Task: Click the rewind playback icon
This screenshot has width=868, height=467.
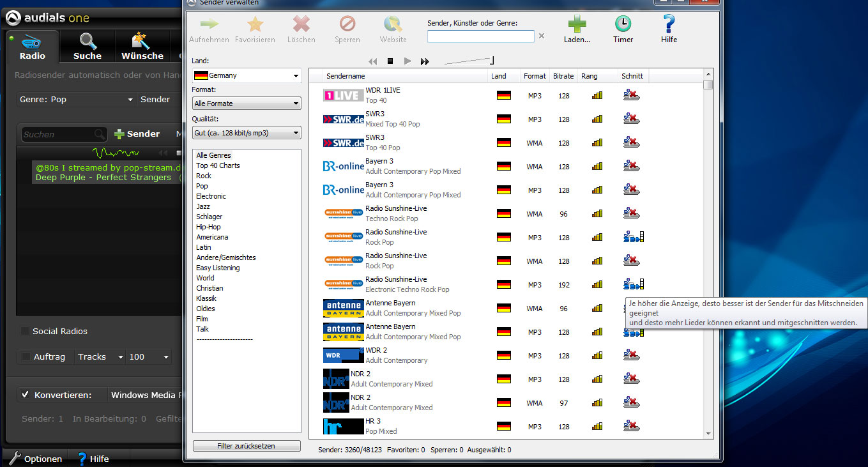Action: pyautogui.click(x=373, y=61)
